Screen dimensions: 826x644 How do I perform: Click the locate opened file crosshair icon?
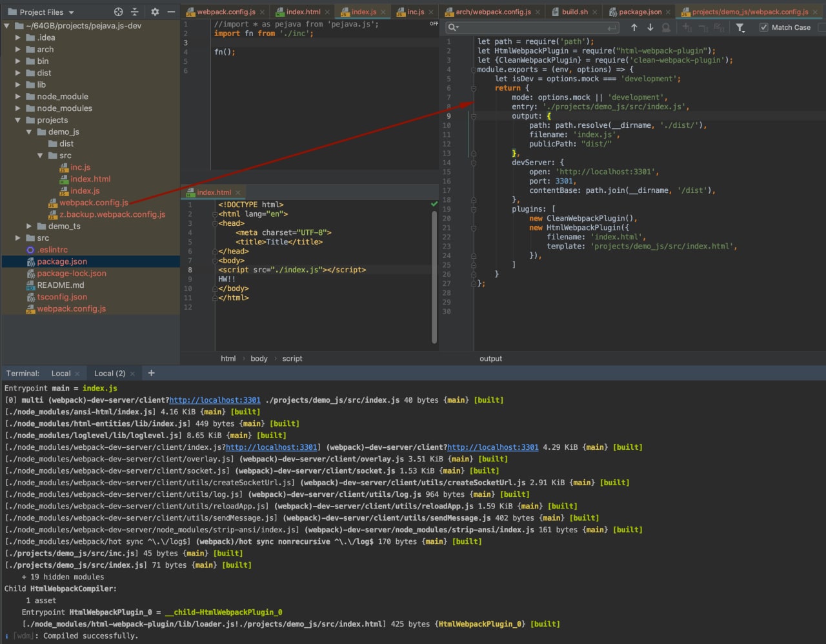(x=118, y=12)
